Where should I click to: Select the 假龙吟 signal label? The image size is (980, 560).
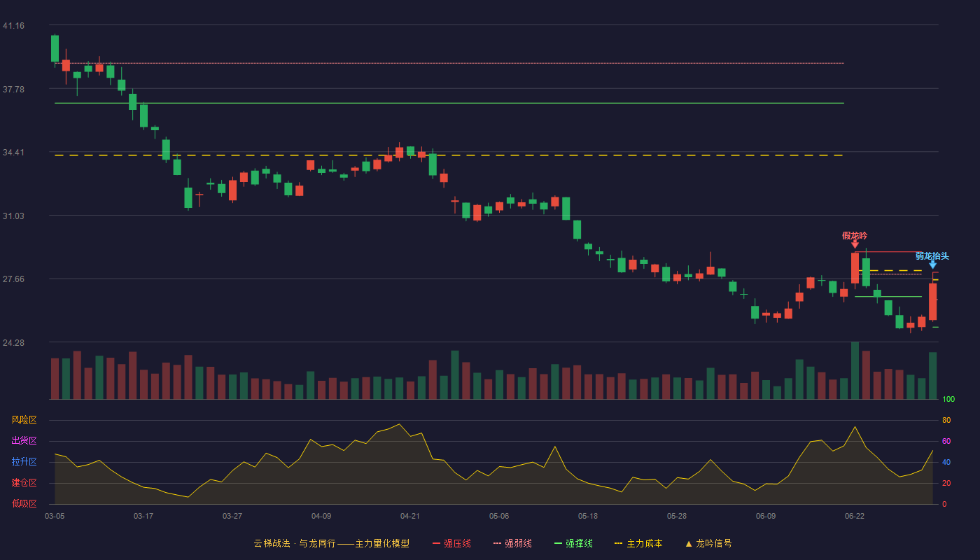(855, 235)
